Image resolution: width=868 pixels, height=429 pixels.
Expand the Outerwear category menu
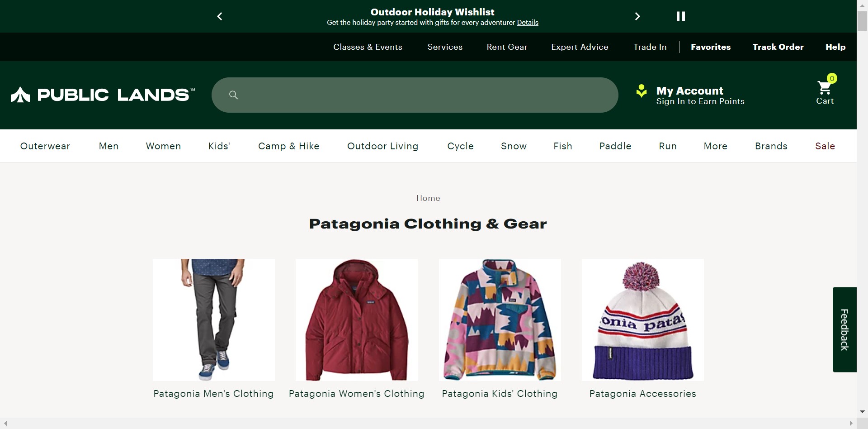(x=45, y=146)
